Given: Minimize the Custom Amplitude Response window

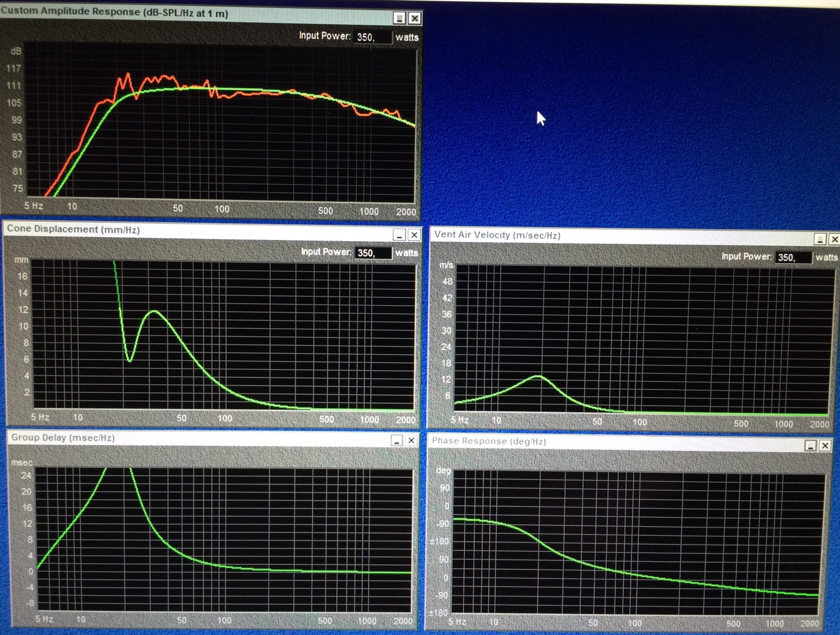Looking at the screenshot, I should (400, 18).
